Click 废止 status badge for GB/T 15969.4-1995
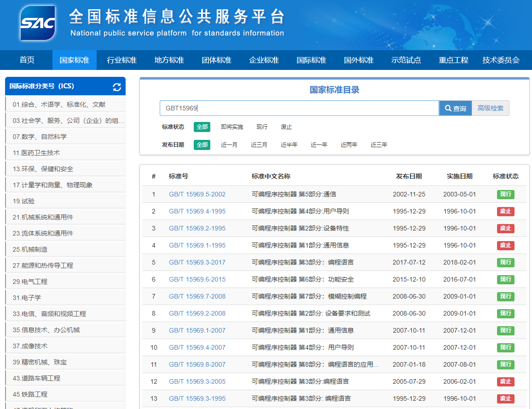This screenshot has width=532, height=409. pos(505,211)
